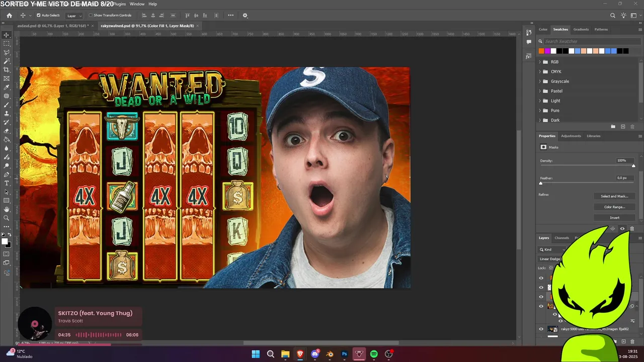Click the Select and Mask... button
Screen dimensions: 644x362
[614, 196]
